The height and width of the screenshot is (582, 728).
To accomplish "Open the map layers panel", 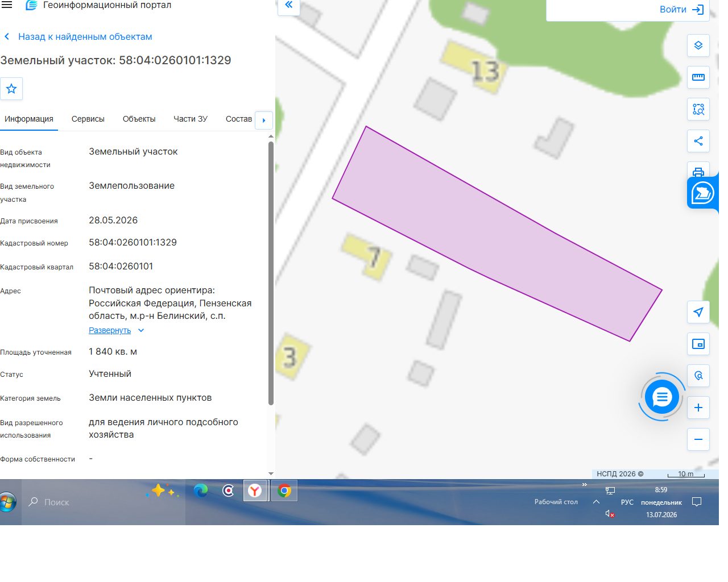I will [698, 45].
